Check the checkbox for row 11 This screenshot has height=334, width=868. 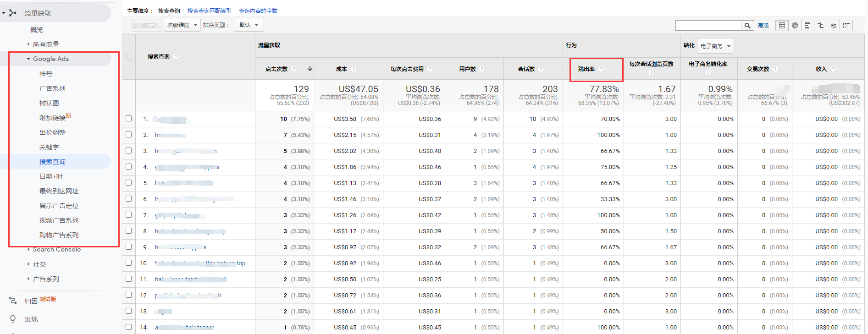(x=129, y=279)
